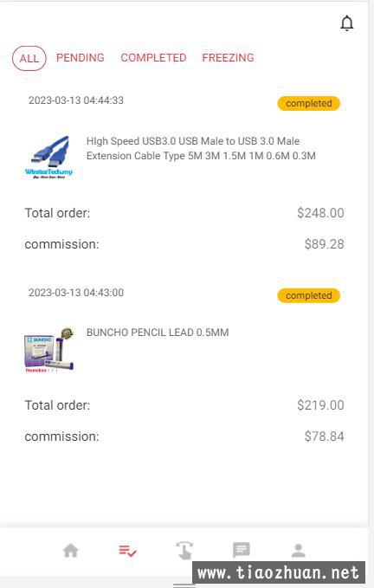374x588 pixels.
Task: Click the 2023-03-13 04:44:33 order timestamp
Action: (x=76, y=100)
